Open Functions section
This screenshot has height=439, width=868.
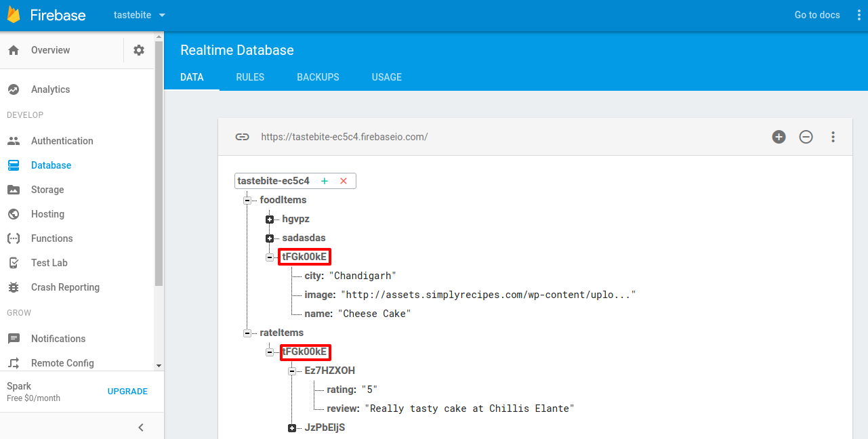(51, 238)
